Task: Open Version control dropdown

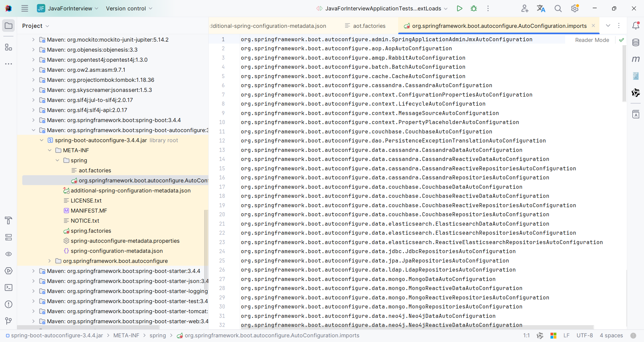Action: (x=129, y=8)
